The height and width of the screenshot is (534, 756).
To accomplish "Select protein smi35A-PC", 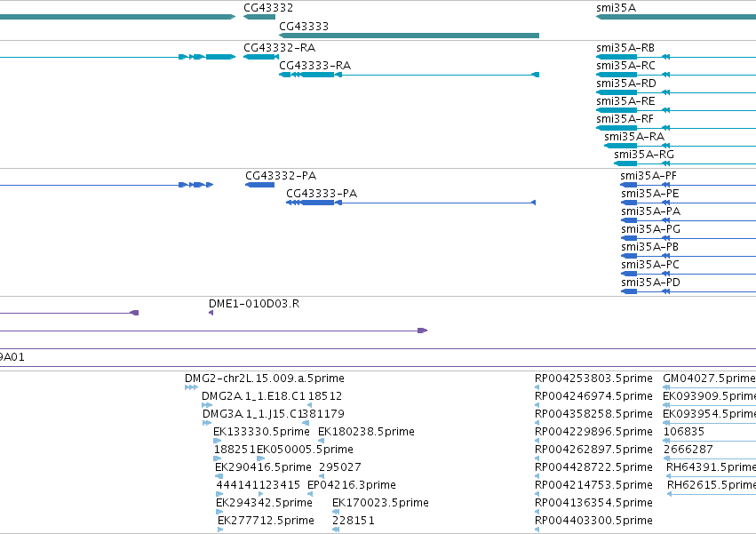I will [650, 265].
